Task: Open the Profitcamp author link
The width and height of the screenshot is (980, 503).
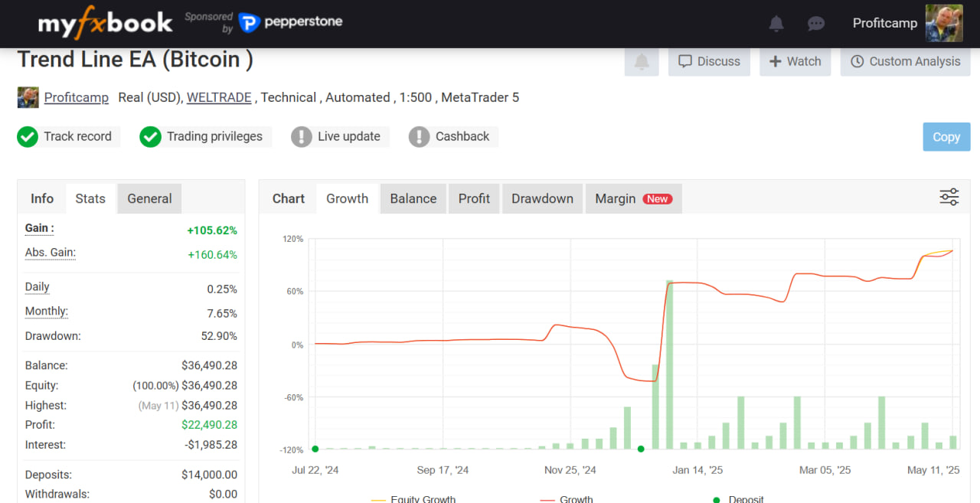Action: click(x=77, y=97)
